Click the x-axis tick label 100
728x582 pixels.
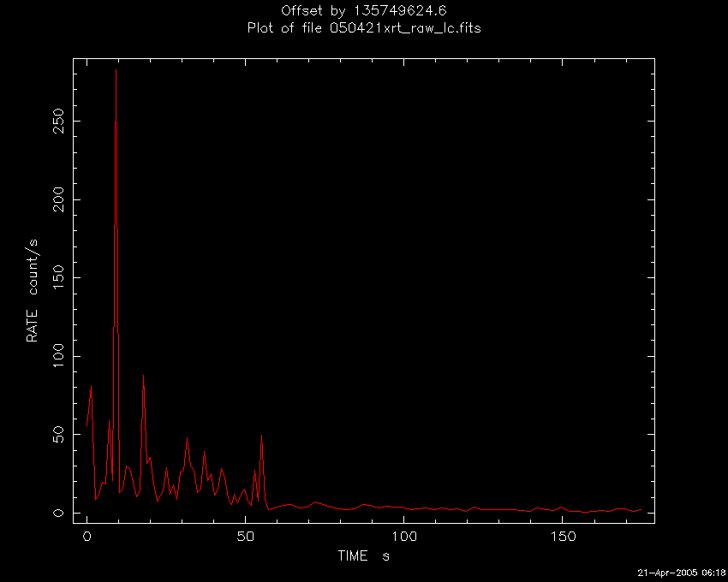click(x=403, y=537)
